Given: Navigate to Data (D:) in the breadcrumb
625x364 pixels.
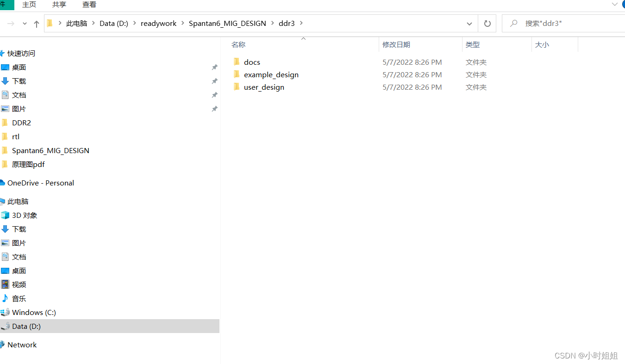Looking at the screenshot, I should (x=113, y=23).
